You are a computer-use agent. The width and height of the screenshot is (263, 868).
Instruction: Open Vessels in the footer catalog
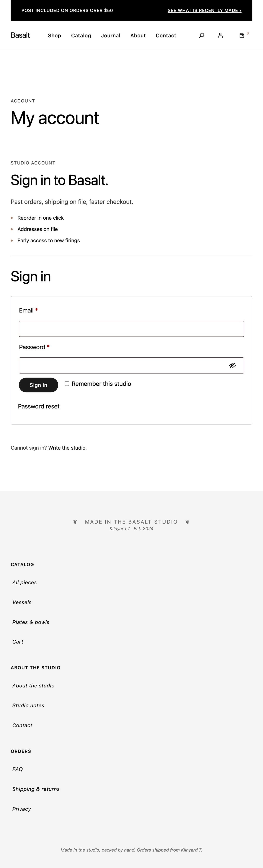(22, 602)
